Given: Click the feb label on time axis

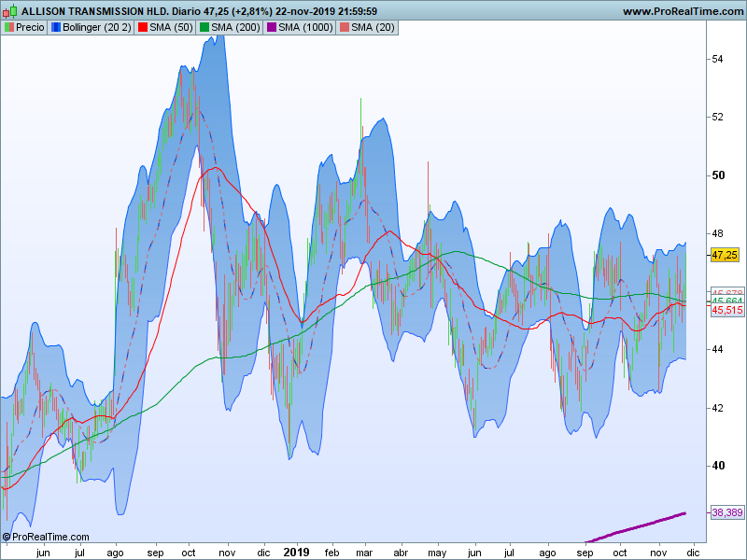Looking at the screenshot, I should tap(332, 553).
